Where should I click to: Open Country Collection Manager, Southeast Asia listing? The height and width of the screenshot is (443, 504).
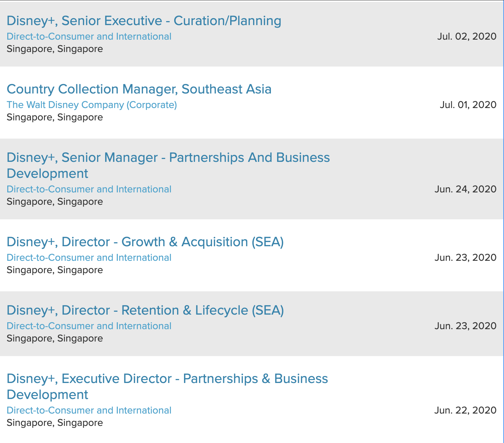[139, 89]
